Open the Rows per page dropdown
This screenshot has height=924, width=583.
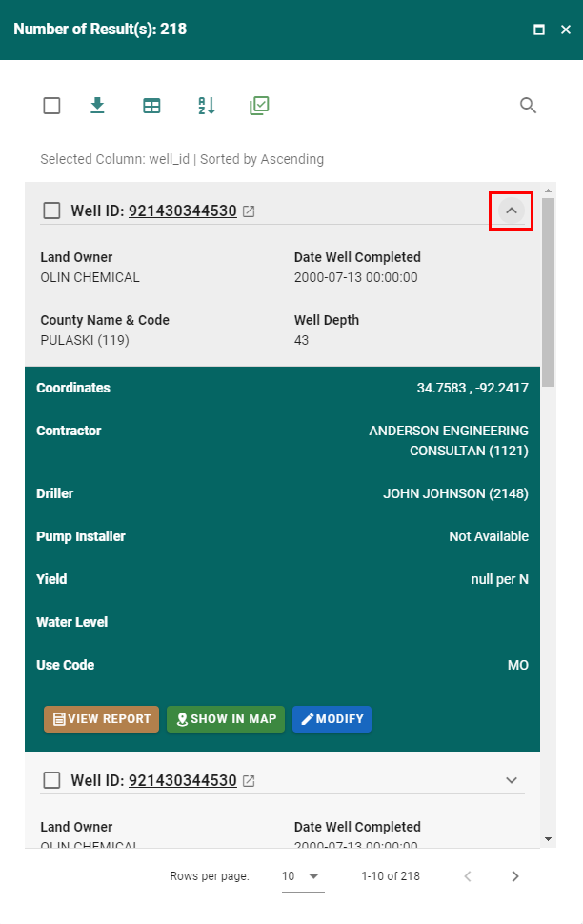point(303,876)
